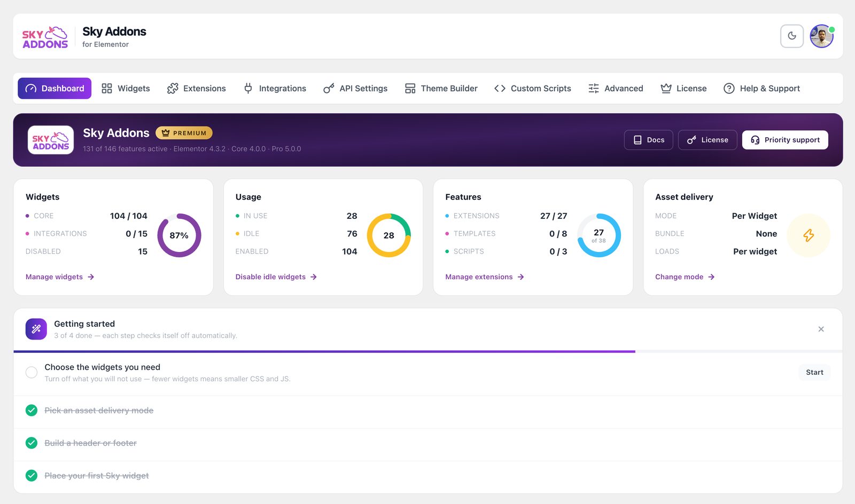Click the License button in the banner
Screen dimensions: 855x504
(x=708, y=140)
